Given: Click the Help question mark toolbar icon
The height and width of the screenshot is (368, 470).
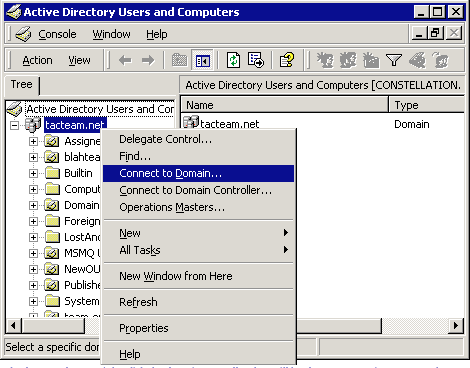Looking at the screenshot, I should [x=287, y=60].
